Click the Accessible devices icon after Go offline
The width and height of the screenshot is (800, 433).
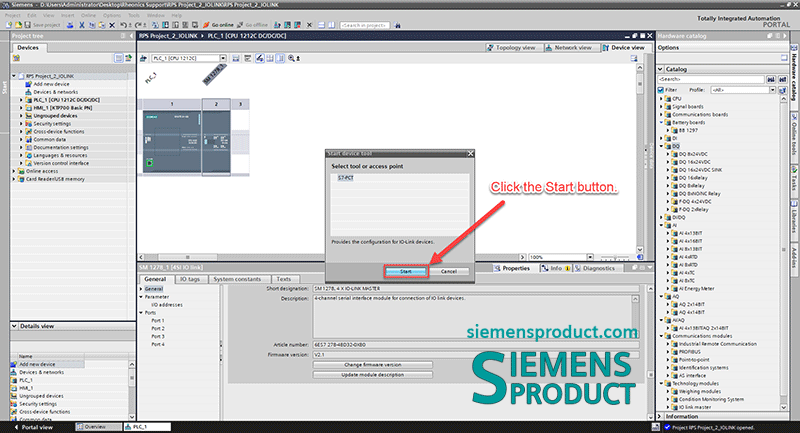coord(277,24)
